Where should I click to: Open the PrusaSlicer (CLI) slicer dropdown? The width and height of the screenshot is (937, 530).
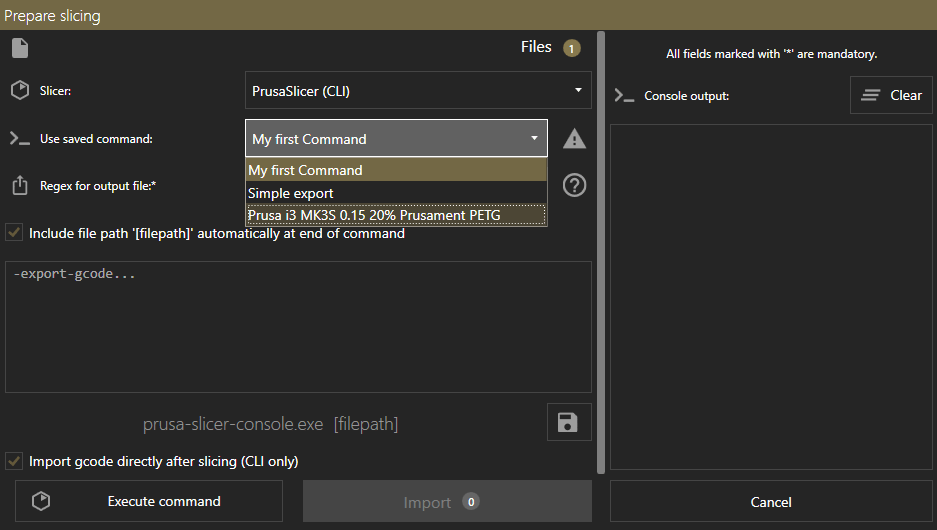(418, 90)
